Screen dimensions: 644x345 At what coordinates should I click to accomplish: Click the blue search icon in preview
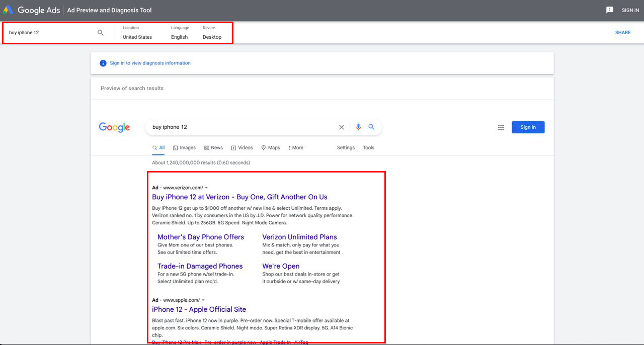[371, 127]
